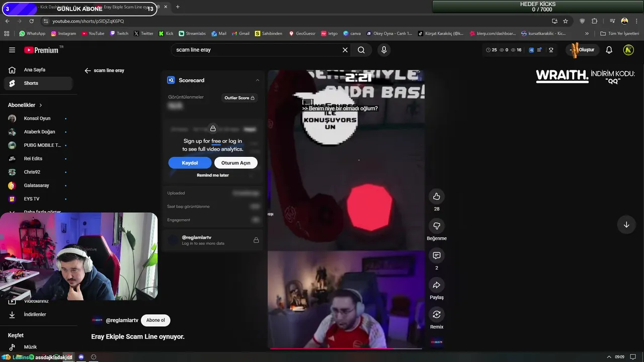Go back with arrow next to scam line eray

[88, 70]
